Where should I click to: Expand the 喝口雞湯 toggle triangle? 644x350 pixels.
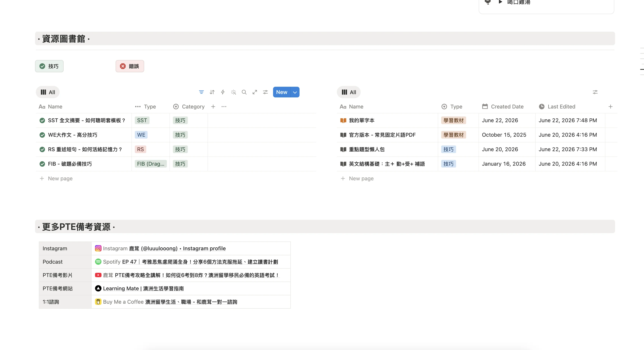(x=500, y=2)
